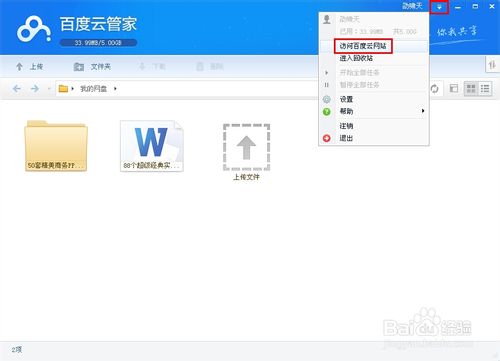Viewport: 500px width, 361px height.
Task: Click the title bar dropdown arrow menu button
Action: click(x=439, y=7)
